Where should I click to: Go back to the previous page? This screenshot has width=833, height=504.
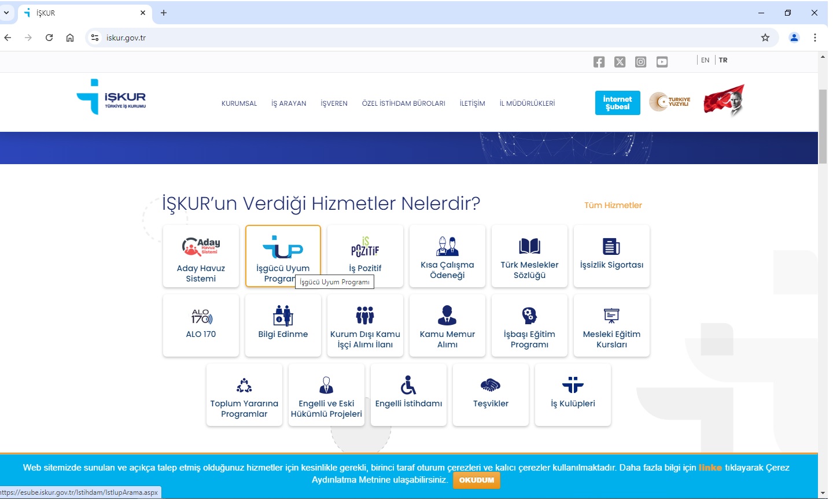click(8, 38)
